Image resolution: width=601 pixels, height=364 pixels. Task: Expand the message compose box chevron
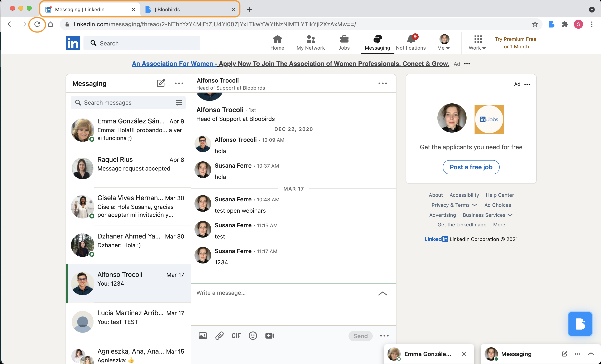click(383, 293)
